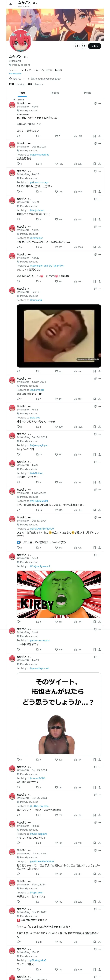This screenshot has width=110, height=980.
Task: Like the pinned HoYoverse post
Action: (57, 136)
